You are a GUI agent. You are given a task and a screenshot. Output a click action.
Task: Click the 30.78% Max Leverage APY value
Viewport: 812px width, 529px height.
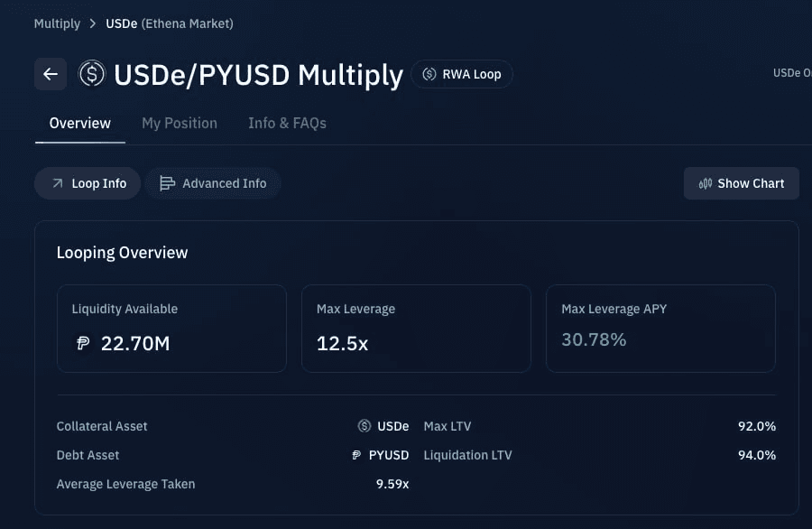(594, 339)
